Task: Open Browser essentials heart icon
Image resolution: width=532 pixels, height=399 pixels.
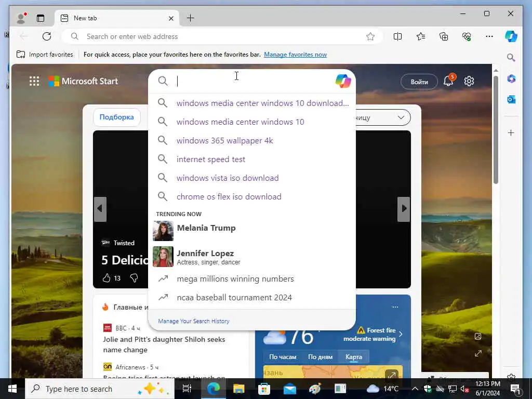Action: tap(467, 36)
